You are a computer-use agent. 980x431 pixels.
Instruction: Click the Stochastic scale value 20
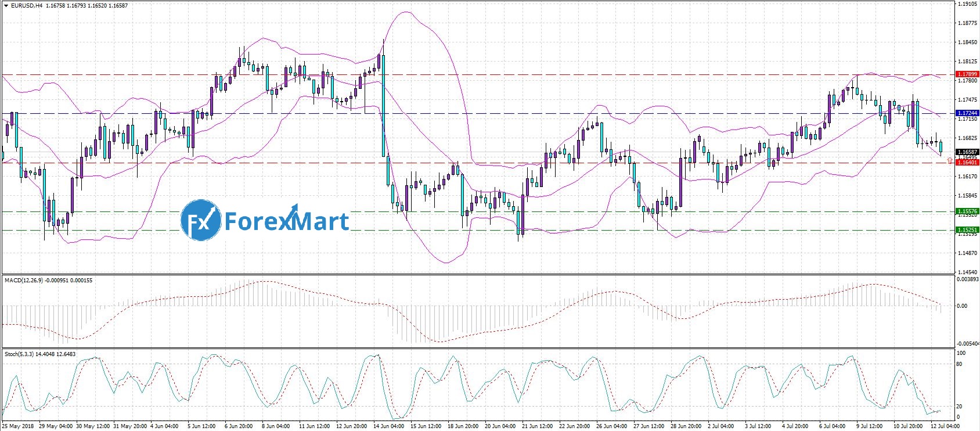(960, 407)
